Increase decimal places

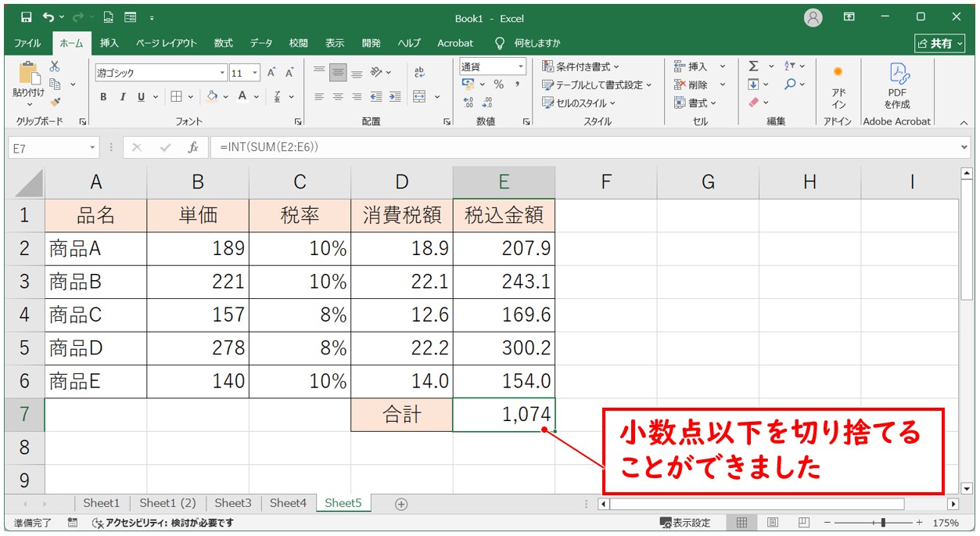point(468,103)
